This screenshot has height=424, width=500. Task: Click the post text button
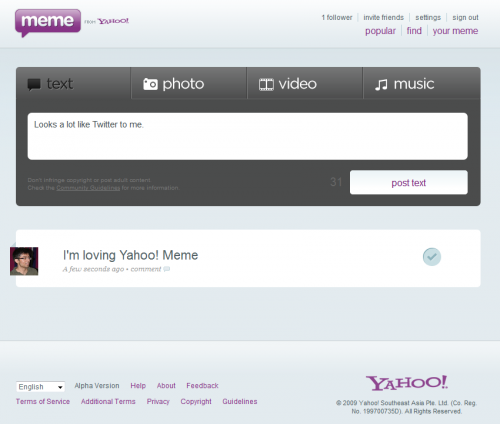coord(409,182)
